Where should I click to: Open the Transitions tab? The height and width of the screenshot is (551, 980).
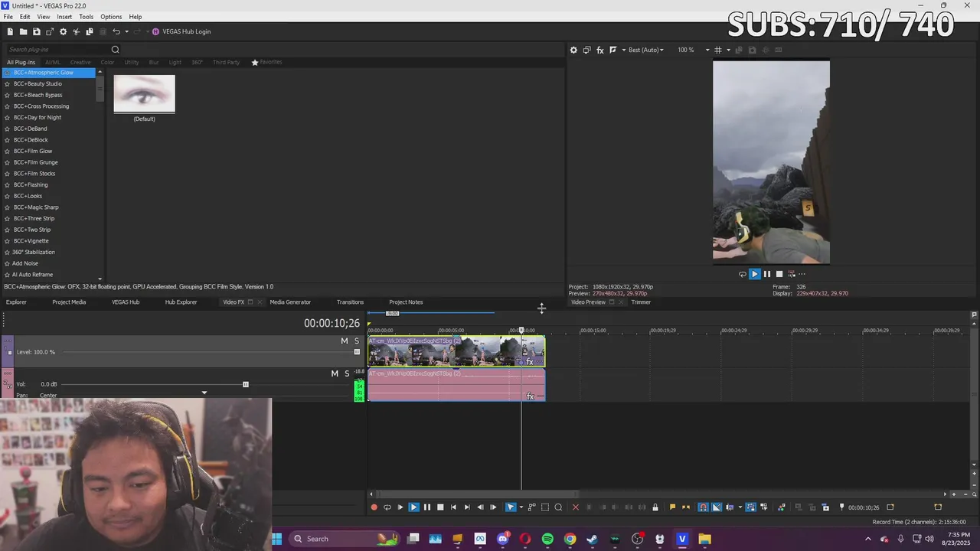[x=350, y=302]
